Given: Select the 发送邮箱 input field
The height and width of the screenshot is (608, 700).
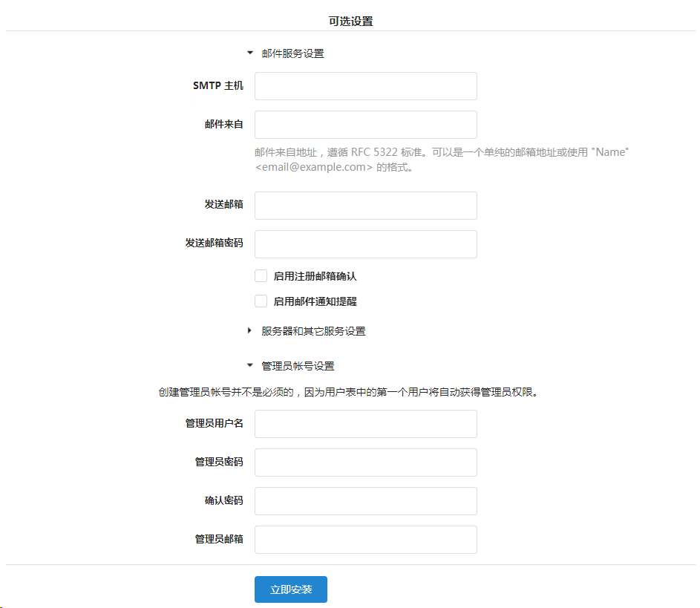Looking at the screenshot, I should pos(365,206).
